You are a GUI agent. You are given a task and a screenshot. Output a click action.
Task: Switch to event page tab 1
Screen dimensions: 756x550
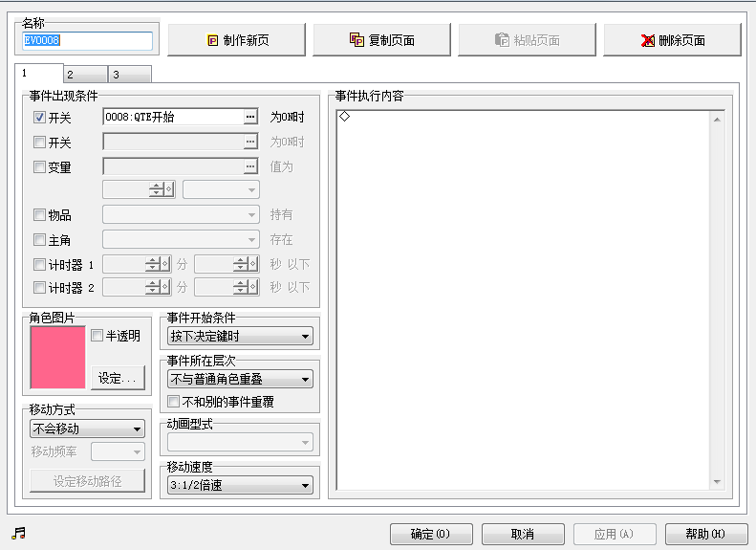(38, 74)
